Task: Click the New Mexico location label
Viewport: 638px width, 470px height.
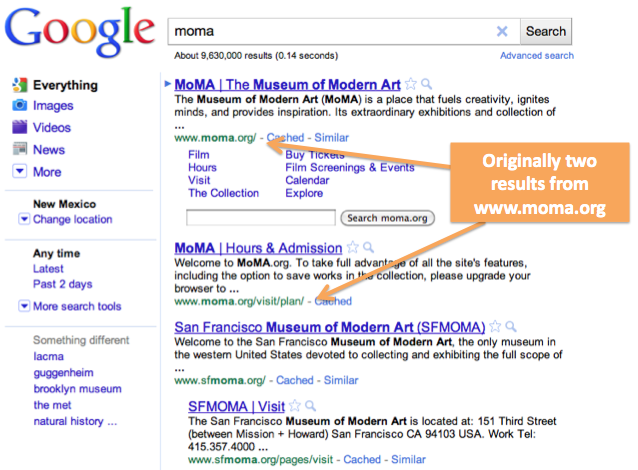Action: (x=65, y=204)
